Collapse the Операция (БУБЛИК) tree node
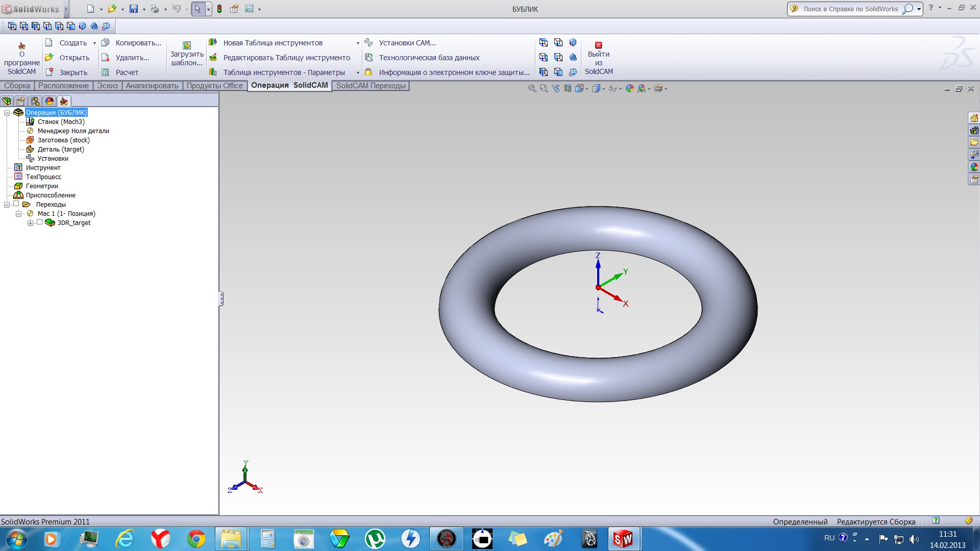Image resolution: width=980 pixels, height=551 pixels. pyautogui.click(x=7, y=113)
